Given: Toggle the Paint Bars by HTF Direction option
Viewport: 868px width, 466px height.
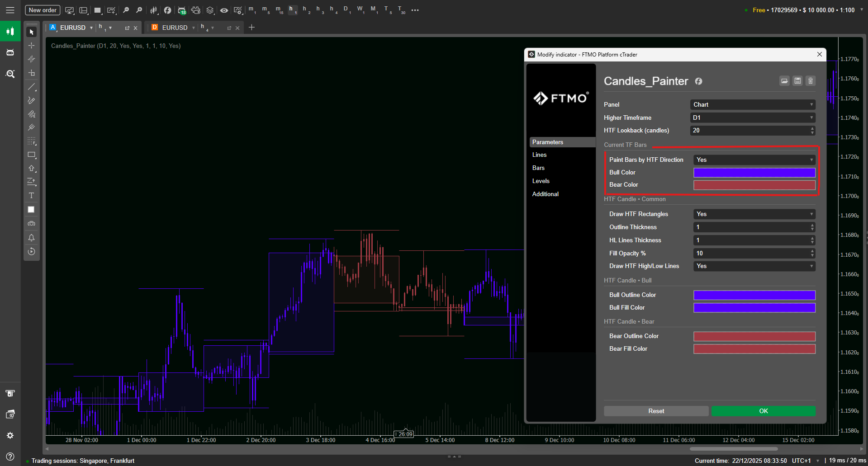Looking at the screenshot, I should coord(754,160).
